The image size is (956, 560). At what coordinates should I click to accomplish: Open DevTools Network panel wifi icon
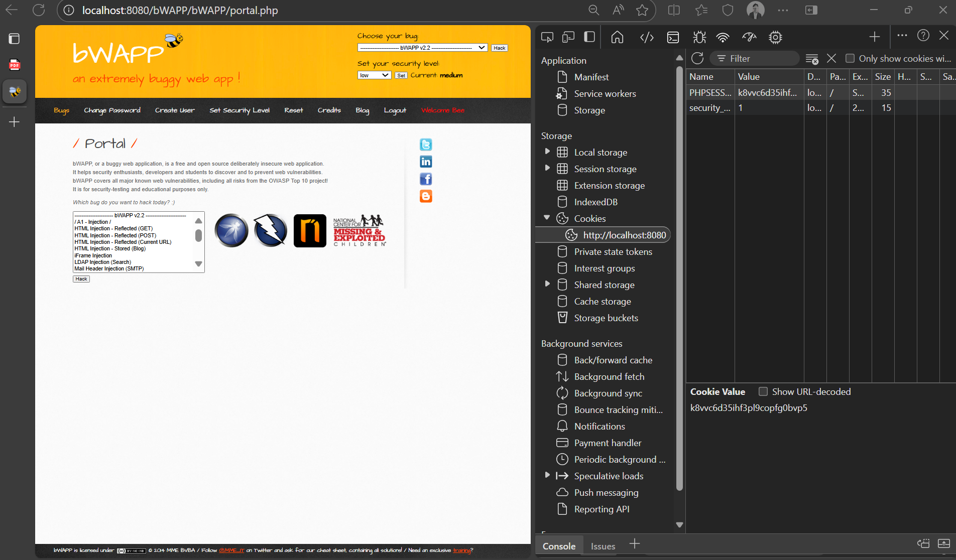click(723, 37)
